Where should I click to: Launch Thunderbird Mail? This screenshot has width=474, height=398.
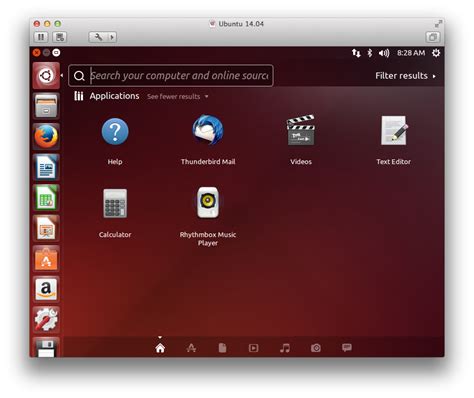point(208,130)
